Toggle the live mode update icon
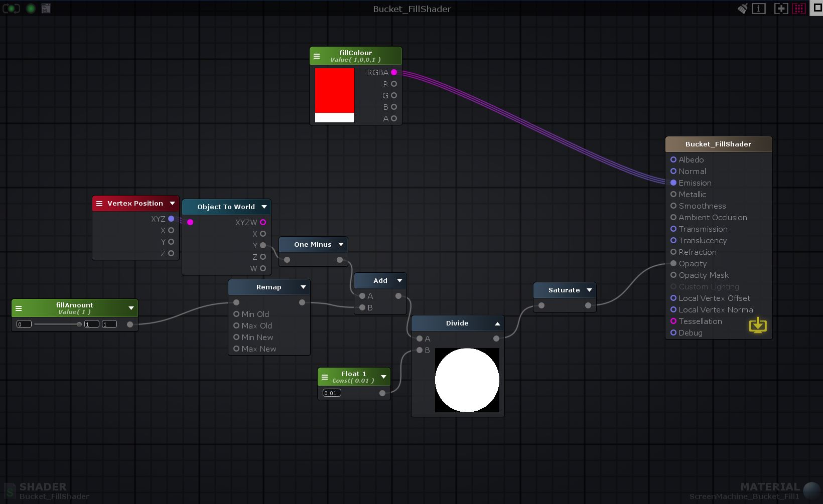 click(x=11, y=9)
